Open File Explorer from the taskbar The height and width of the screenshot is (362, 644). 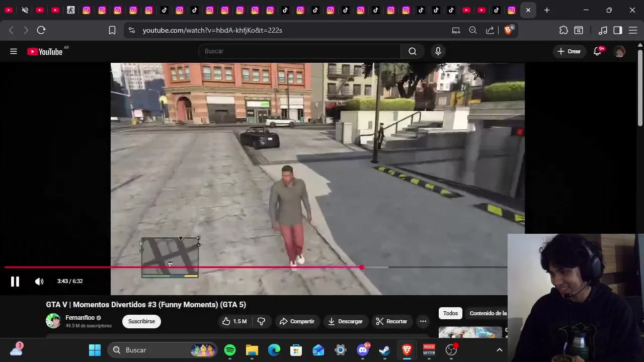coord(252,350)
